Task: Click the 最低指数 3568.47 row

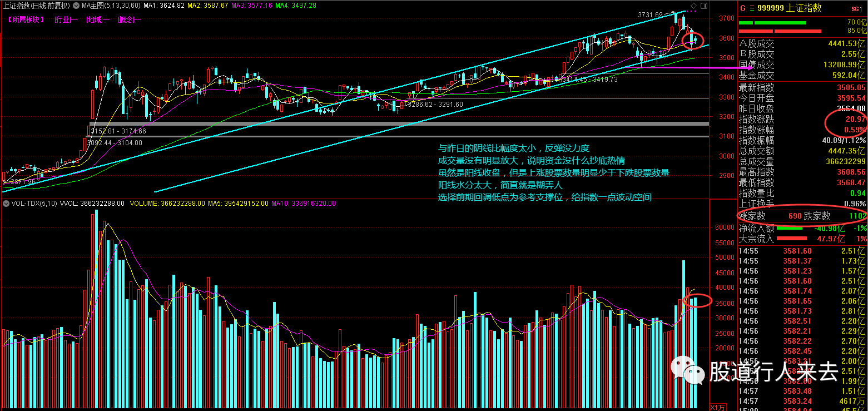Action: pyautogui.click(x=802, y=182)
